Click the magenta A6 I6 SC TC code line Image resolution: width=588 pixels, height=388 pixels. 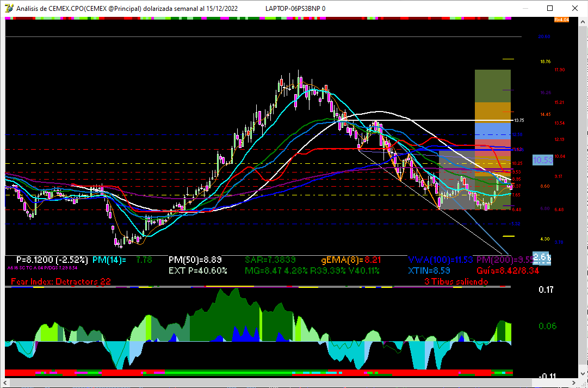click(42, 268)
